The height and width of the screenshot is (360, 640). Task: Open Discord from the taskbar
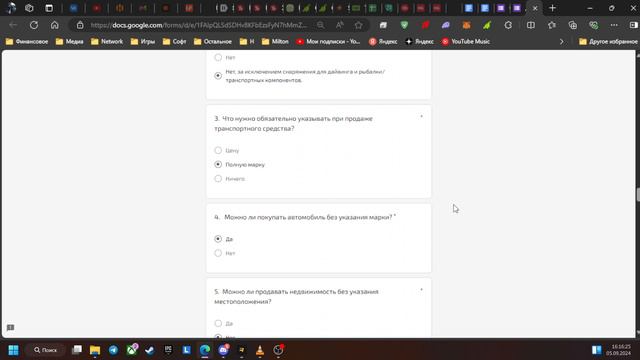(223, 350)
